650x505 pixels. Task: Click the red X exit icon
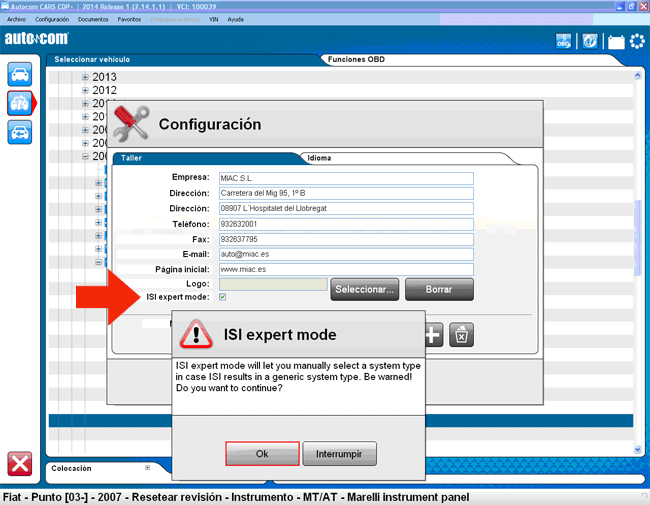(x=19, y=464)
